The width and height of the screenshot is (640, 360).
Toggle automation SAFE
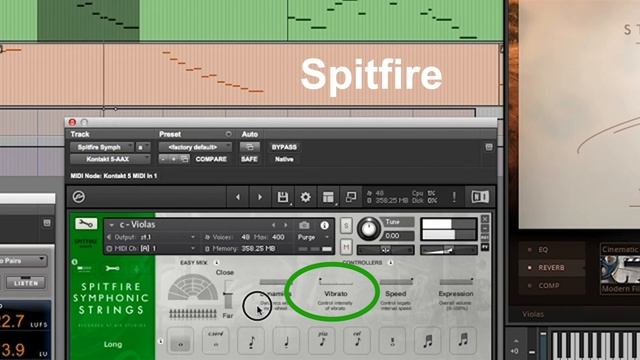pos(249,159)
